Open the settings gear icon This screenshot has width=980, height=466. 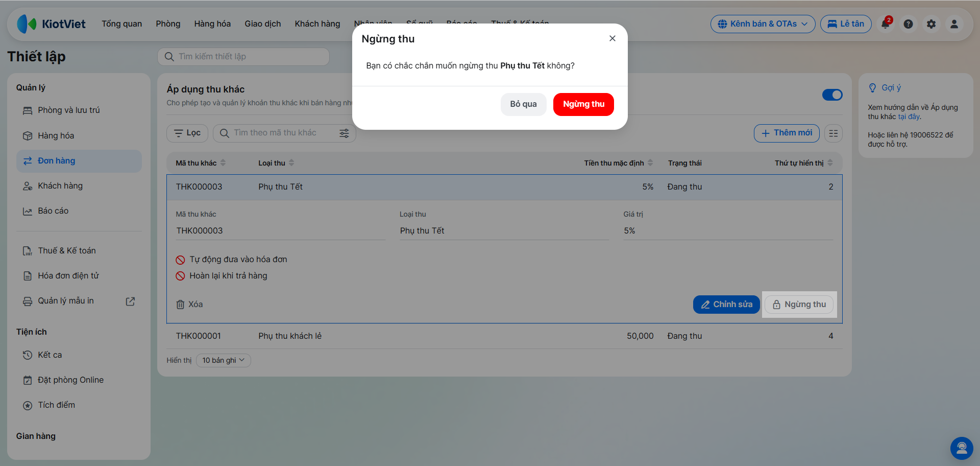pyautogui.click(x=931, y=24)
